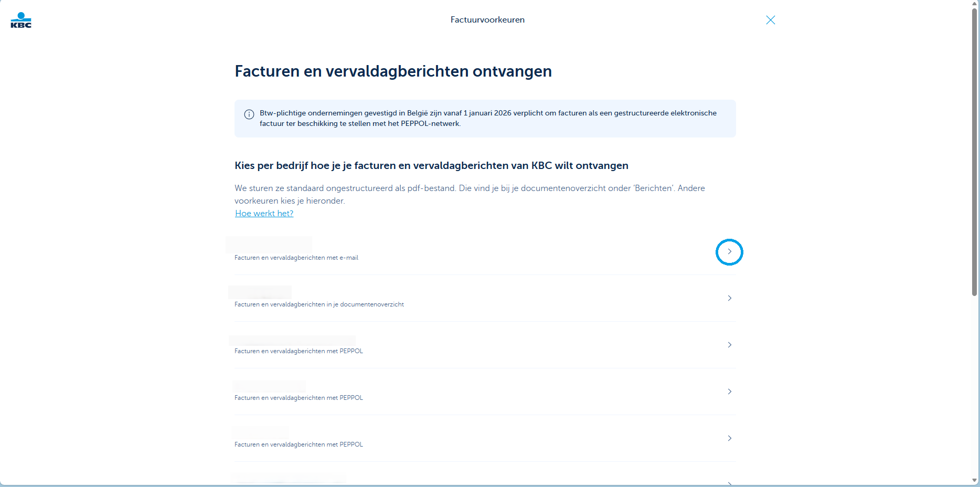980x487 pixels.
Task: Expand the first PEPPOL row's chevron
Action: pyautogui.click(x=729, y=345)
